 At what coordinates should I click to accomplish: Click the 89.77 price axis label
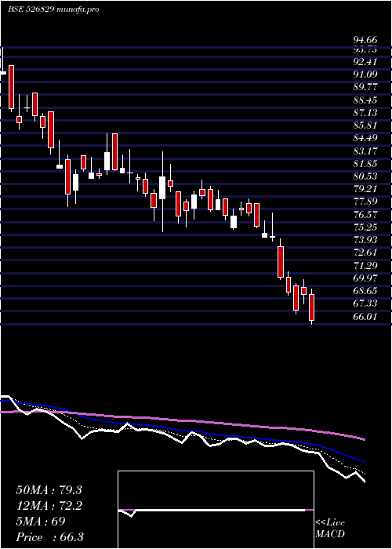tap(365, 87)
